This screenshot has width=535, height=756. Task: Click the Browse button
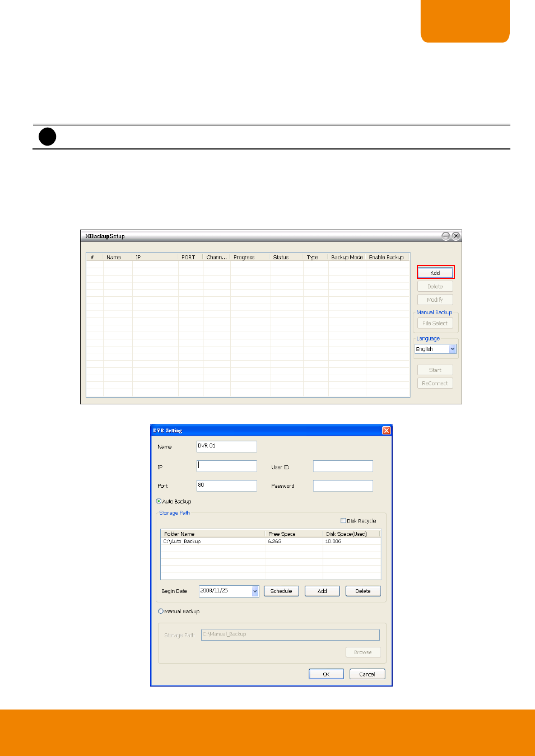(363, 652)
